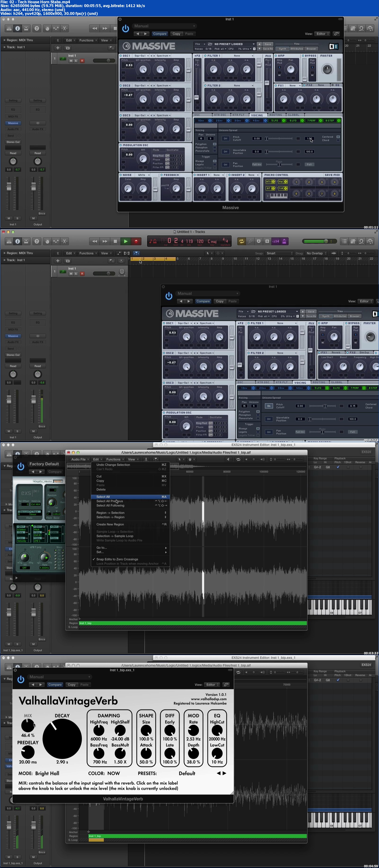Open the FX2 Dim Exp effect dropdown
Screen dimensions: 379x868
[x=366, y=352]
